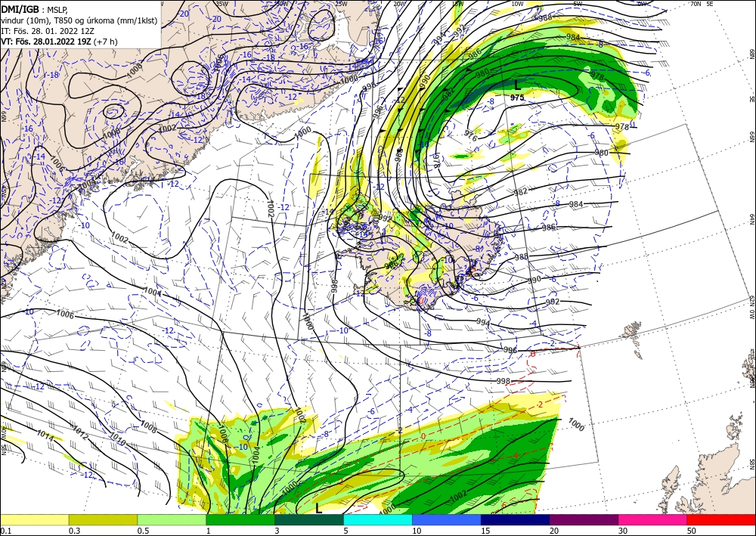Click the '975' low pressure value
This screenshot has width=756, height=536.
517,98
